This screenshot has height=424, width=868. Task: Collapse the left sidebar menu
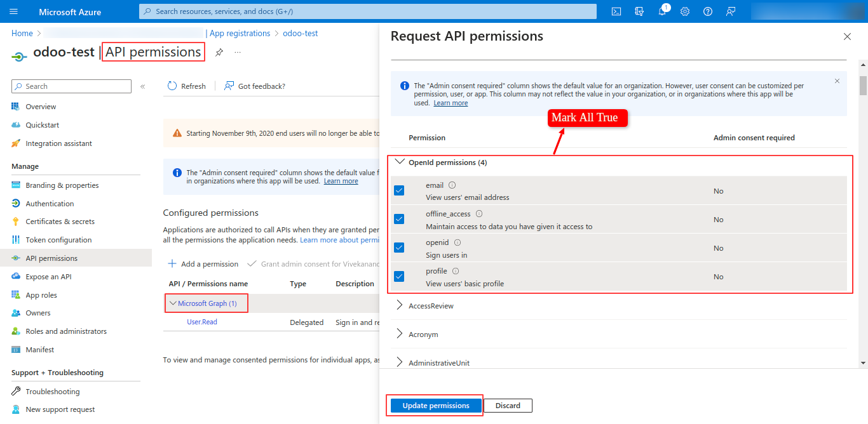[143, 86]
